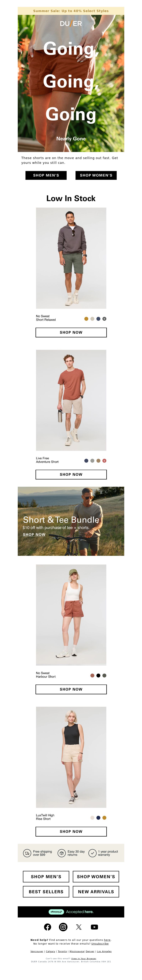Click the Free shipping truck icon
142x980 pixels.
(x=27, y=853)
